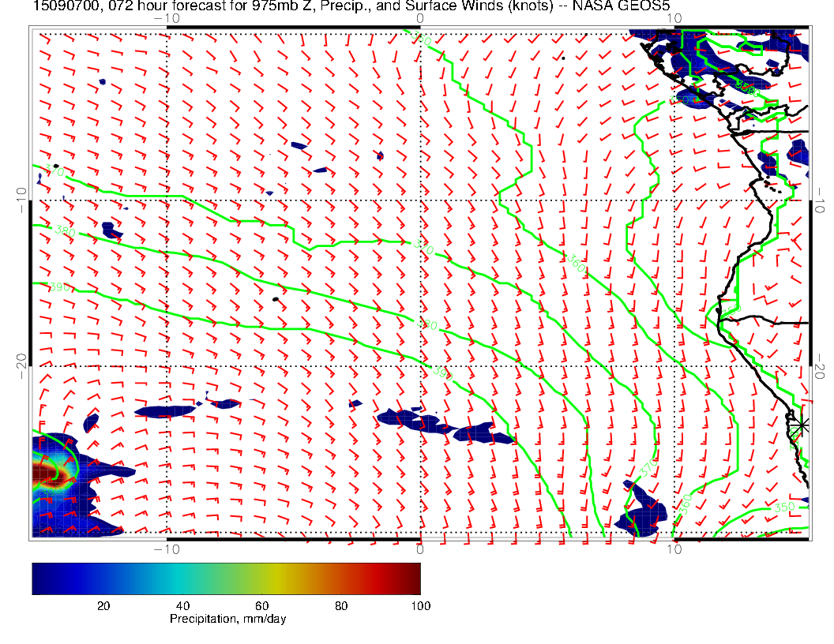Click the "80" tick label under the color bar

341,606
